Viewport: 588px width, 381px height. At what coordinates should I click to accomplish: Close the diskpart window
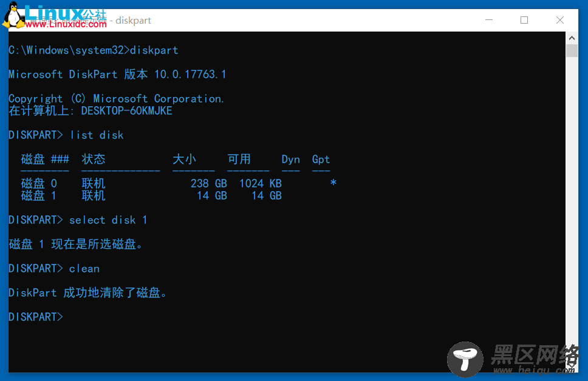[x=560, y=20]
